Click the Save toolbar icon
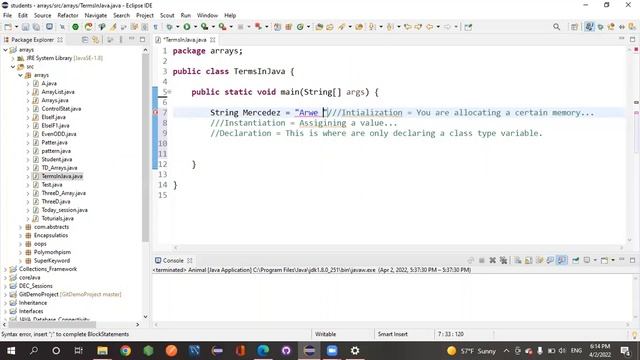The image size is (640, 360). 25,27
